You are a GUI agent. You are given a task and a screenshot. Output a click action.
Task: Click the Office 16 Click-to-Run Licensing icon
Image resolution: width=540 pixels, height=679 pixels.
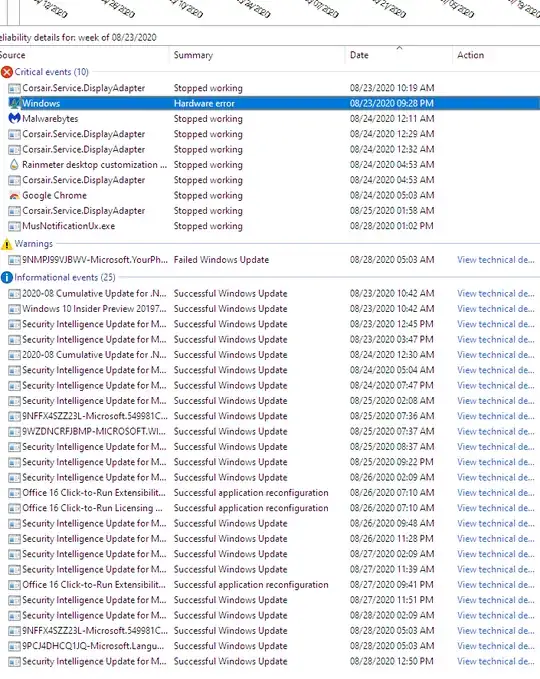click(x=14, y=508)
